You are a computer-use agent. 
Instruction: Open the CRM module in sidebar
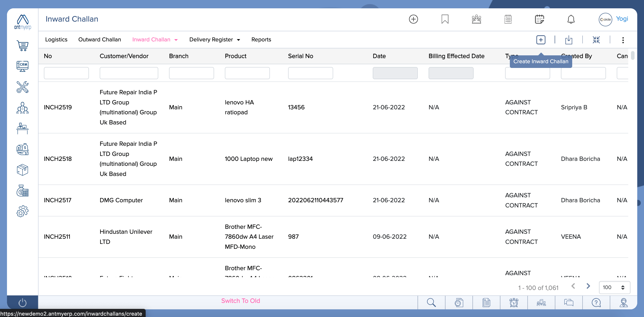coord(23,66)
